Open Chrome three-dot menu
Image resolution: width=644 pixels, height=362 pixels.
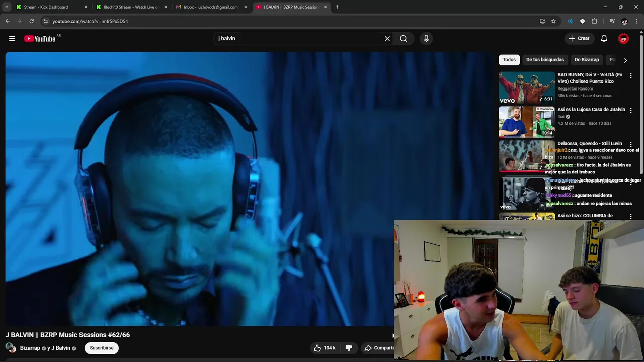point(637,21)
